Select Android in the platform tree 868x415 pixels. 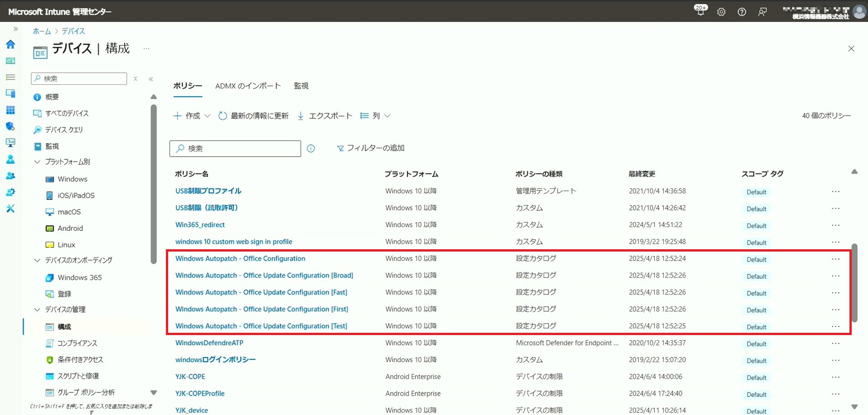(x=70, y=228)
